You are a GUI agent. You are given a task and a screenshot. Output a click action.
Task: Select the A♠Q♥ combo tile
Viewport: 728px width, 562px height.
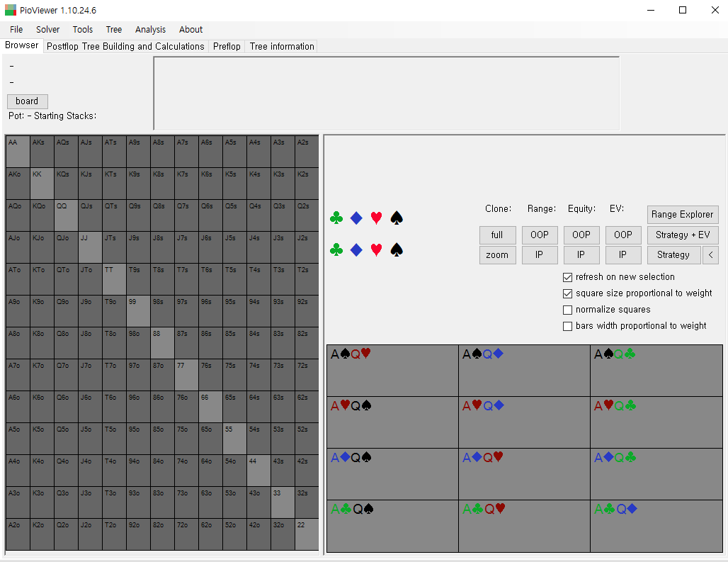(393, 371)
